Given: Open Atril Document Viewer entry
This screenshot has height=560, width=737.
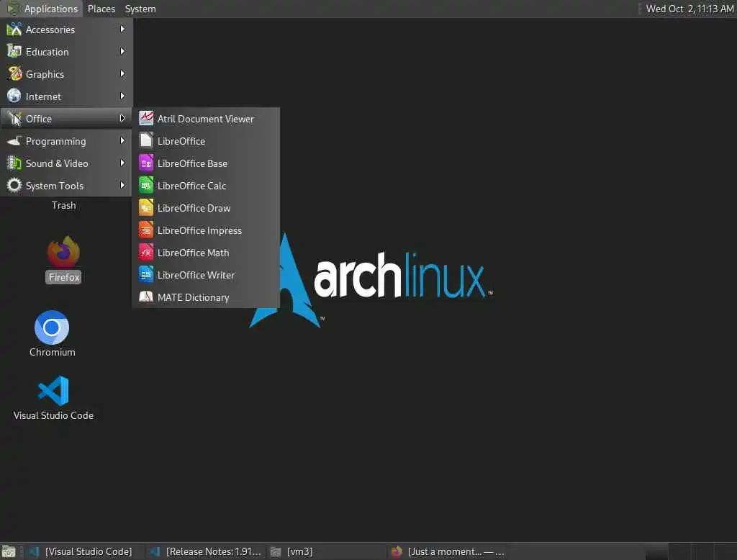Looking at the screenshot, I should (206, 119).
